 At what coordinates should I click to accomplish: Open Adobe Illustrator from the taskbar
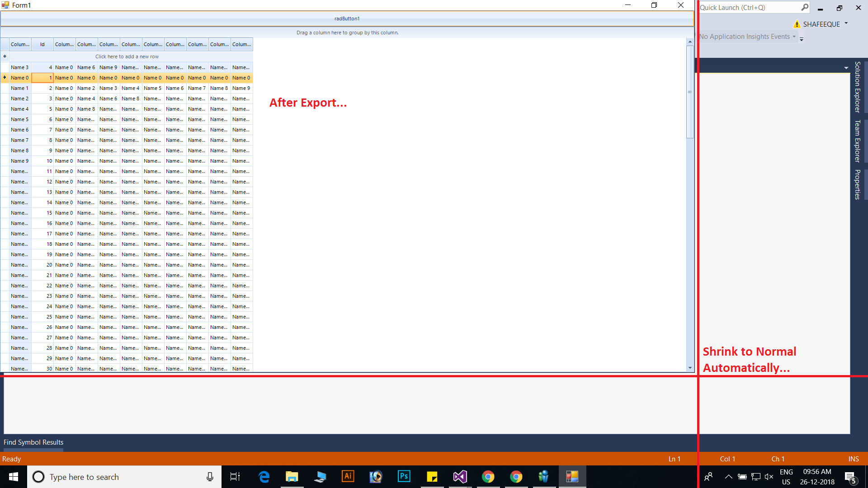pyautogui.click(x=348, y=477)
